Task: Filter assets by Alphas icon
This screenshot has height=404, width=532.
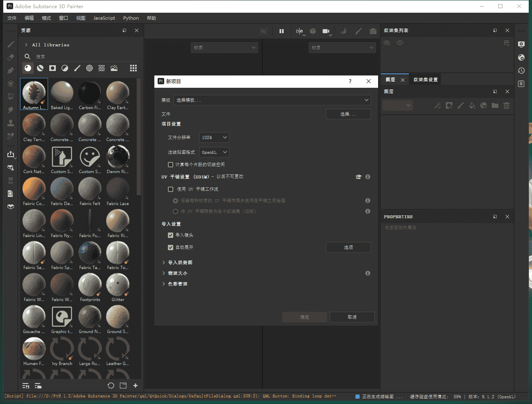Action: 89,68
